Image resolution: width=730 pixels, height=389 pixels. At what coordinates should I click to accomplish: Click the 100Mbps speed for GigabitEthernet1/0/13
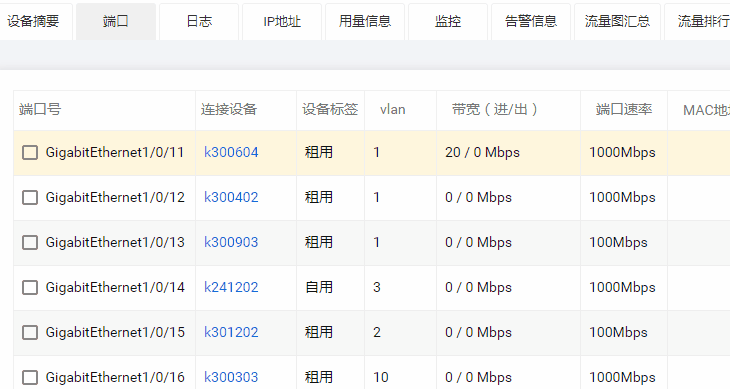618,242
